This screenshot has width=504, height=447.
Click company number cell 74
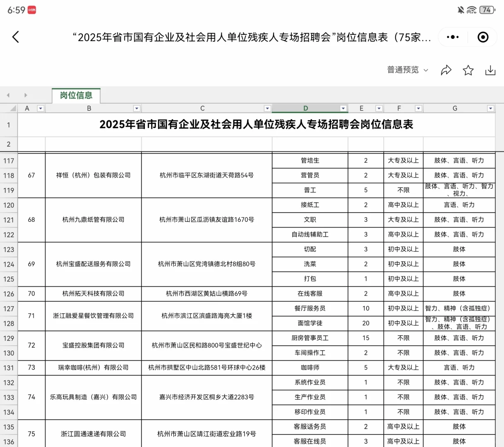tap(31, 397)
